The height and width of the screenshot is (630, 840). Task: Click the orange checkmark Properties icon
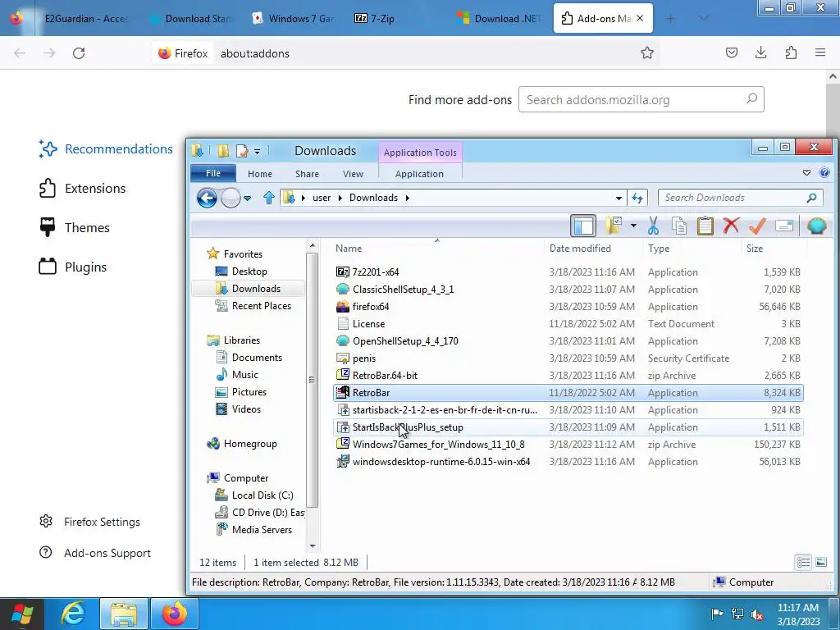point(757,226)
